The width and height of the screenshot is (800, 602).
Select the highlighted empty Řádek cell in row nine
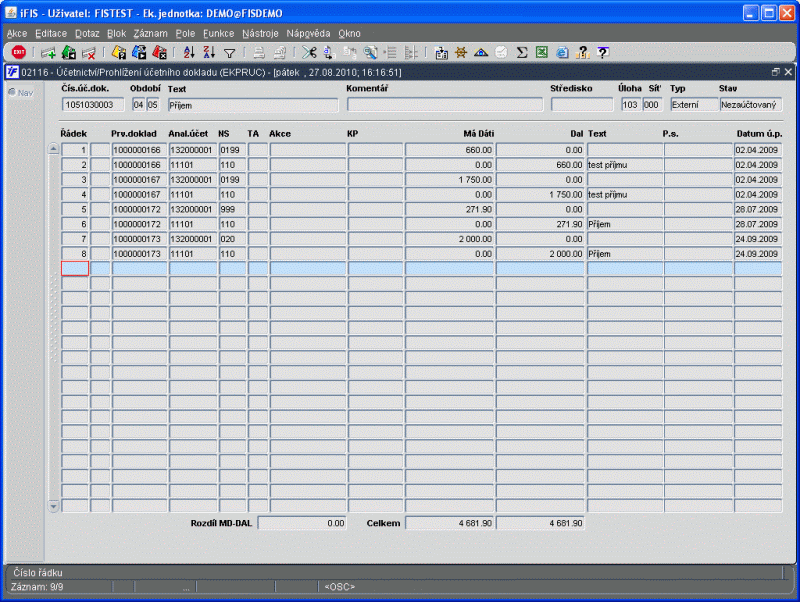click(x=75, y=268)
